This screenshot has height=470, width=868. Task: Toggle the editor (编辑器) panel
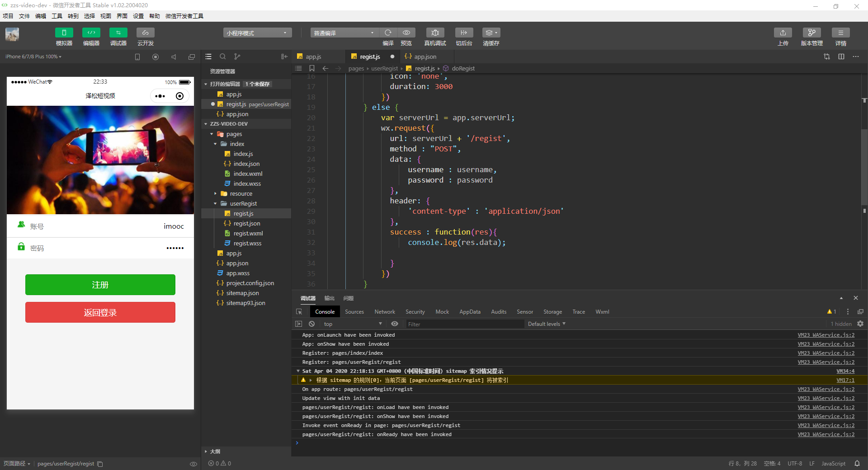pos(91,33)
